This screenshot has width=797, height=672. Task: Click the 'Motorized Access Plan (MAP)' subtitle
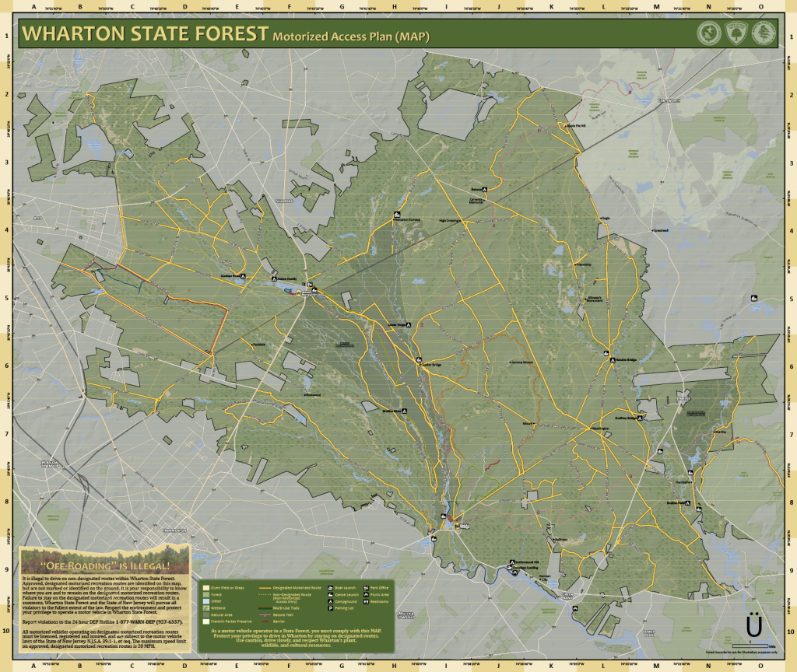click(351, 37)
